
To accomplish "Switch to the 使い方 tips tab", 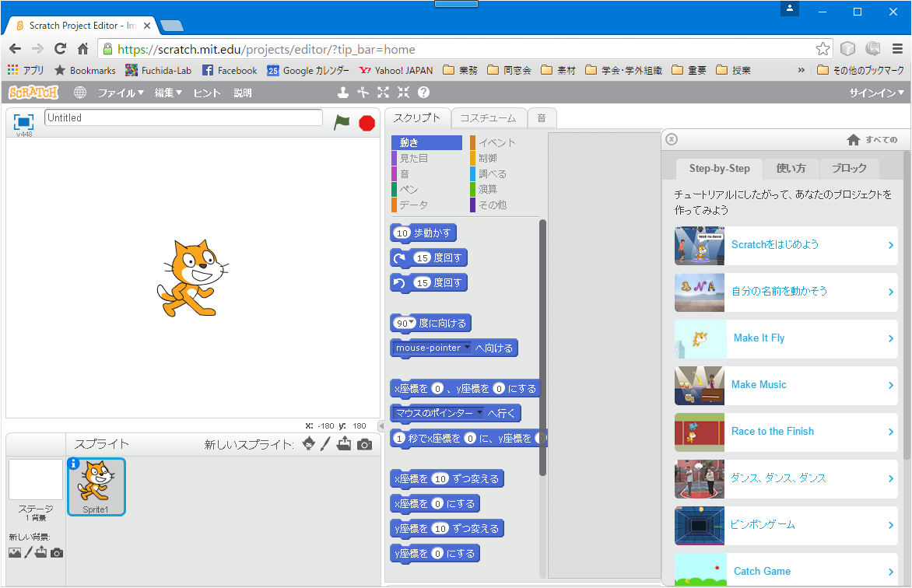I will 791,169.
